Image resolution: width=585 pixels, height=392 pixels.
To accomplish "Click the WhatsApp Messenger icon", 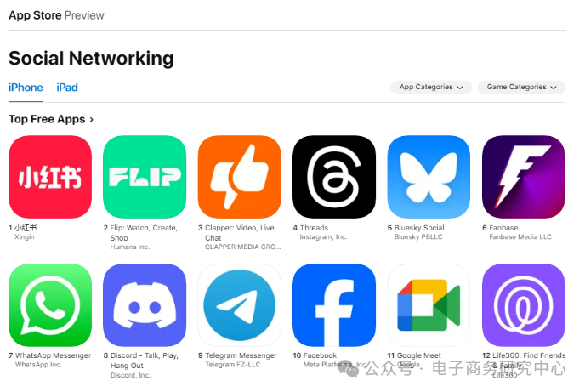I will tap(50, 305).
